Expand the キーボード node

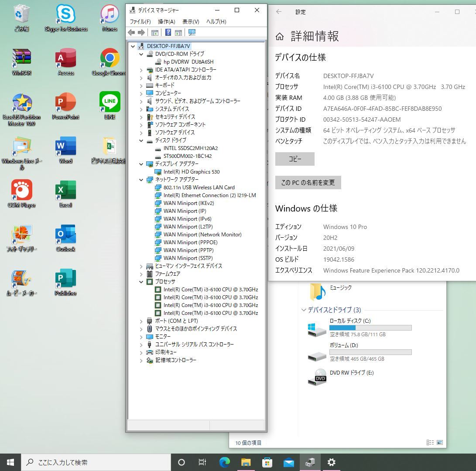point(141,85)
